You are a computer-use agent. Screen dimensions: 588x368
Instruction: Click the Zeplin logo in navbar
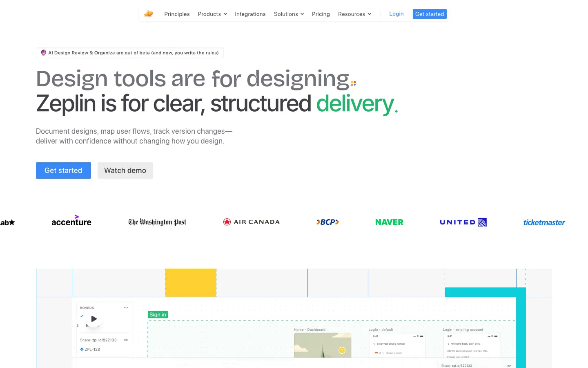click(x=149, y=14)
